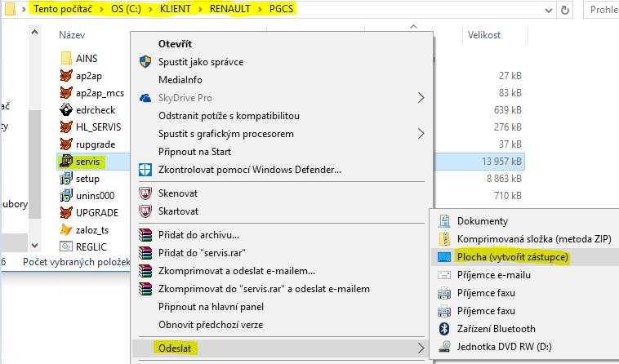This screenshot has height=364, width=619.
Task: Click the refresh button beside the address bar
Action: click(565, 10)
